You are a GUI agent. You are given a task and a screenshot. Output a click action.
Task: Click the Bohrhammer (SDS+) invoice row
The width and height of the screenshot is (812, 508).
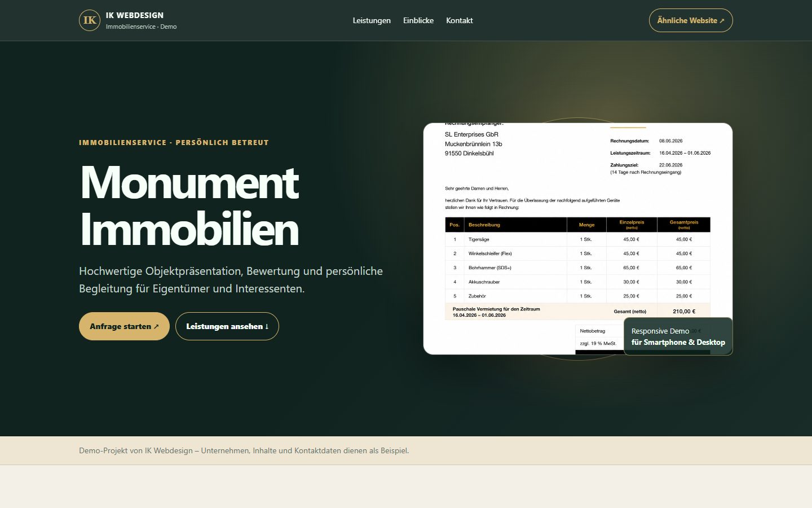coord(577,268)
